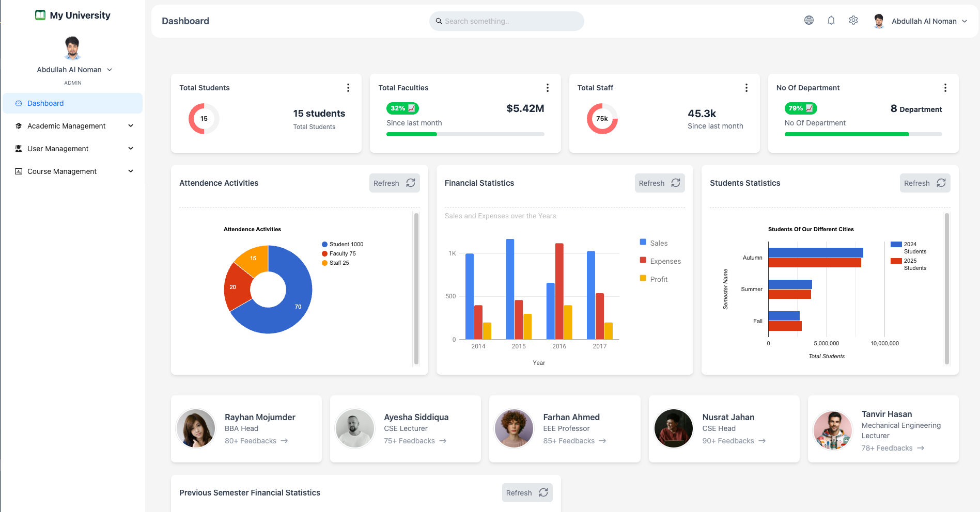Click the arrow next to 90+ Feedbacks
The width and height of the screenshot is (980, 512).
(x=762, y=441)
